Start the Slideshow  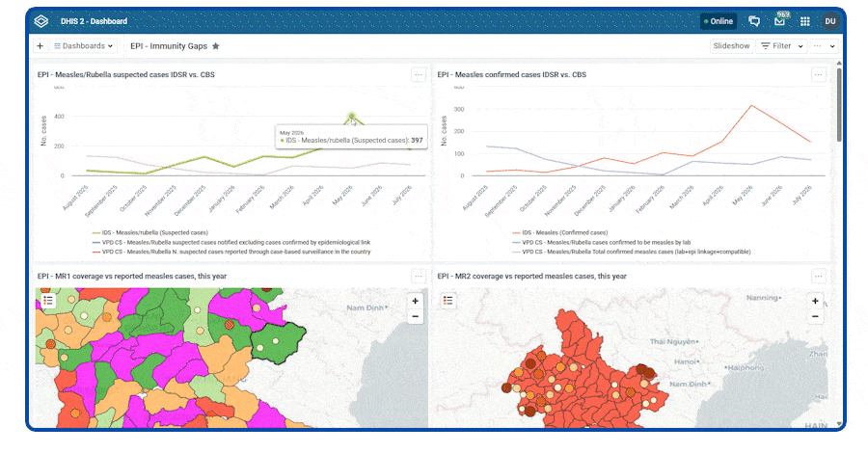(731, 46)
